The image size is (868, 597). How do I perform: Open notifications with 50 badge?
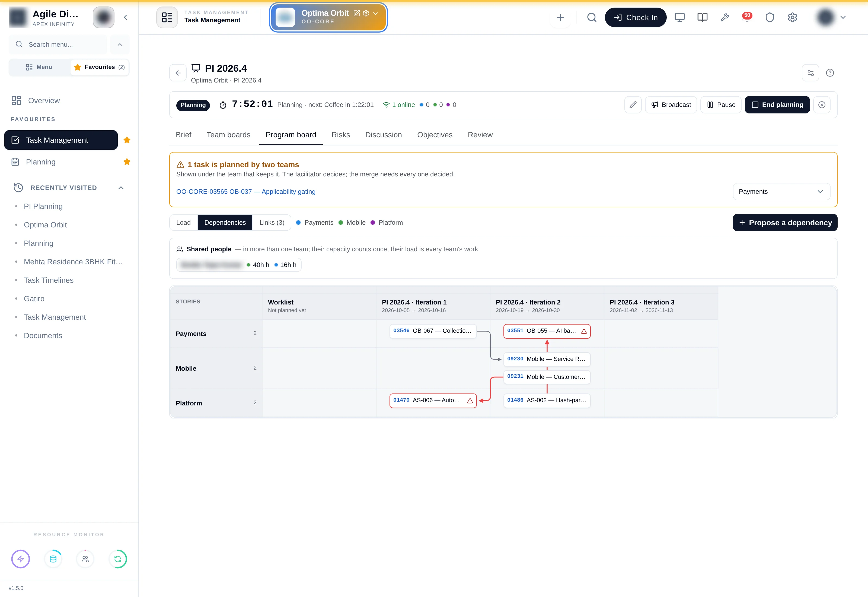tap(747, 17)
